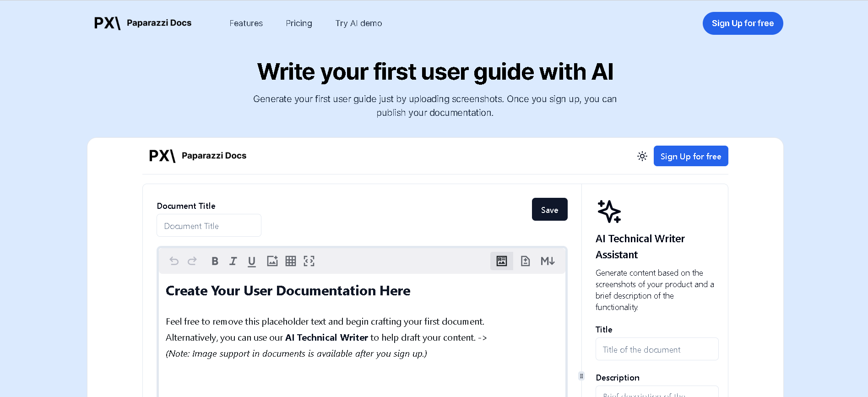Click the embedded demo Paparazzi Docs logo
Viewport: 868px width, 397px height.
tap(198, 156)
